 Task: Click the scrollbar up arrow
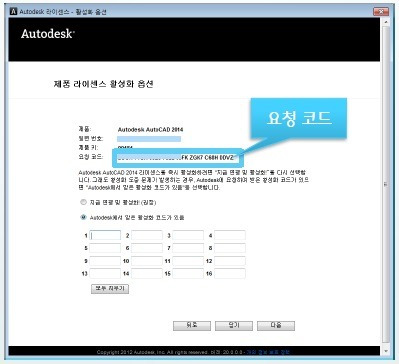pyautogui.click(x=386, y=22)
